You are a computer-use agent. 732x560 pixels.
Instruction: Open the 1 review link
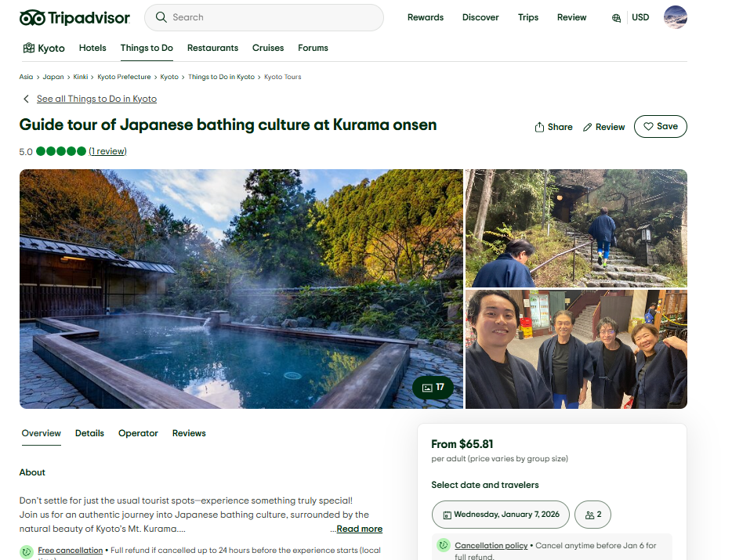pyautogui.click(x=107, y=151)
